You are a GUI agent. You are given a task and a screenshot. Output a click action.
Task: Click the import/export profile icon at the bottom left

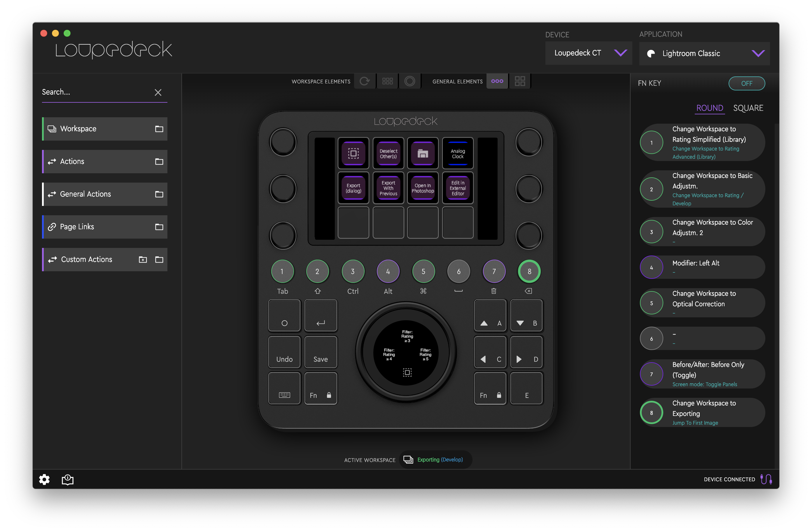[68, 479]
